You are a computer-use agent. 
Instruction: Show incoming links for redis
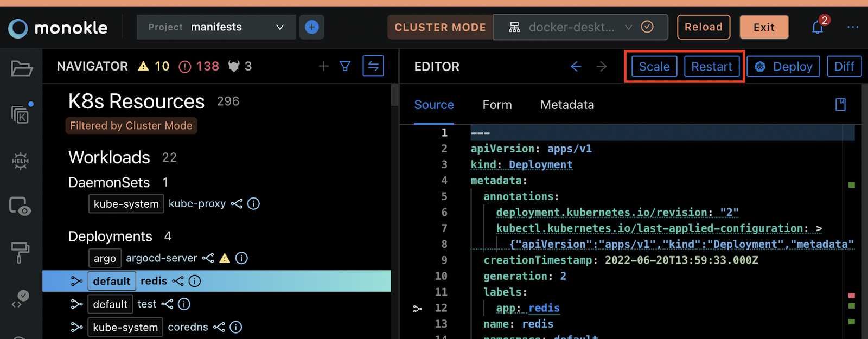tap(76, 281)
